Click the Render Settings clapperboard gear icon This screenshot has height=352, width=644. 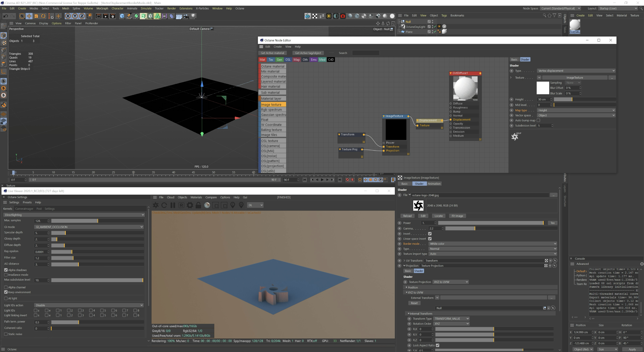(113, 16)
